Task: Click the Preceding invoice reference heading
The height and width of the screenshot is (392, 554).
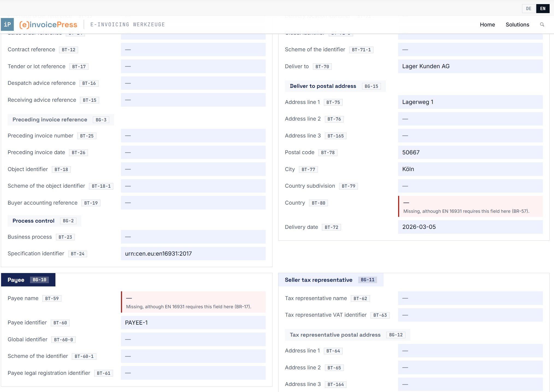Action: coord(50,119)
